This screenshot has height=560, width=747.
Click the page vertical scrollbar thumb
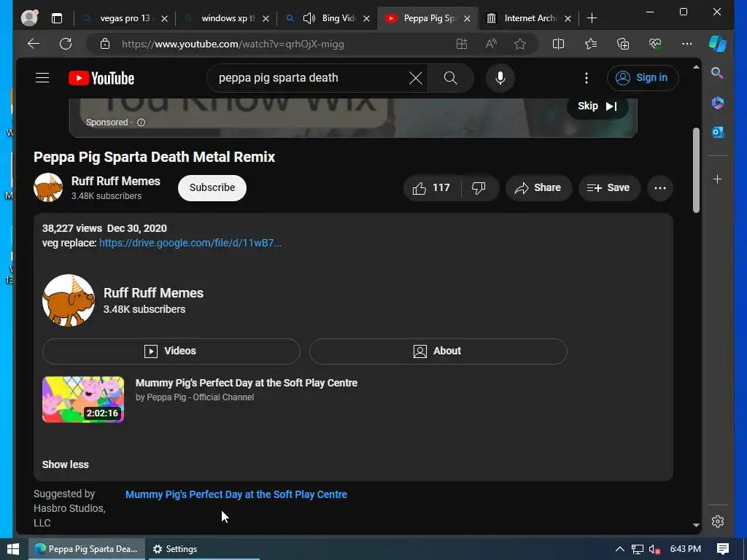(696, 171)
